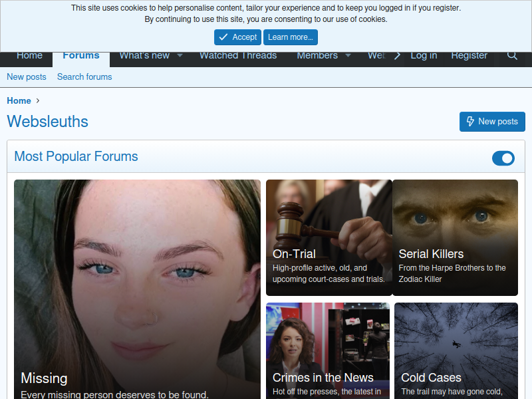The width and height of the screenshot is (532, 399).
Task: Open the Members navigation tab
Action: click(x=317, y=56)
